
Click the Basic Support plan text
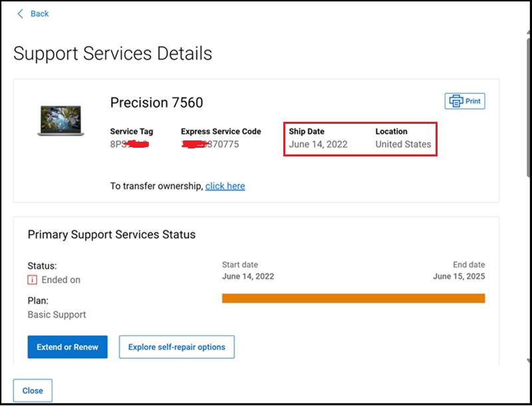pyautogui.click(x=57, y=315)
